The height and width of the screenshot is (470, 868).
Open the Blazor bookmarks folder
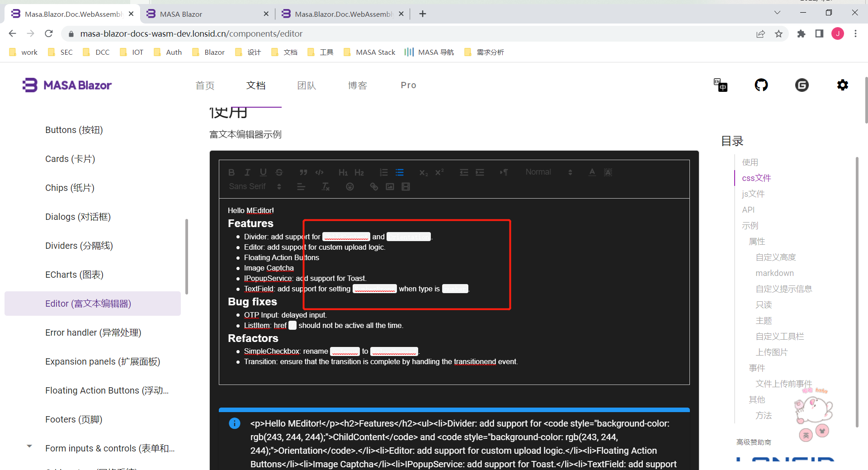(x=208, y=52)
